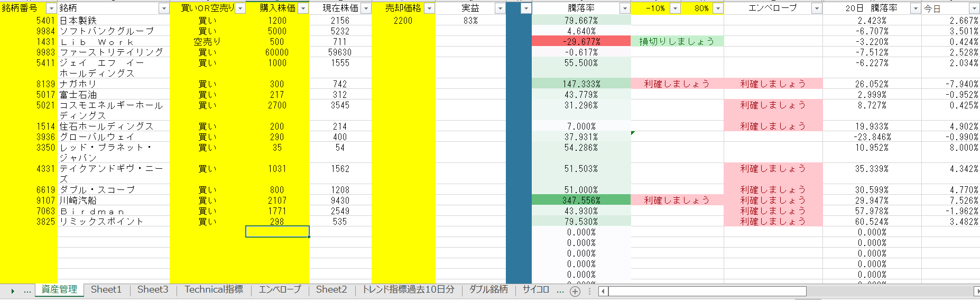This screenshot has height=300, width=980.
Task: Click the sheet tab scroll-right arrow
Action: click(12, 291)
